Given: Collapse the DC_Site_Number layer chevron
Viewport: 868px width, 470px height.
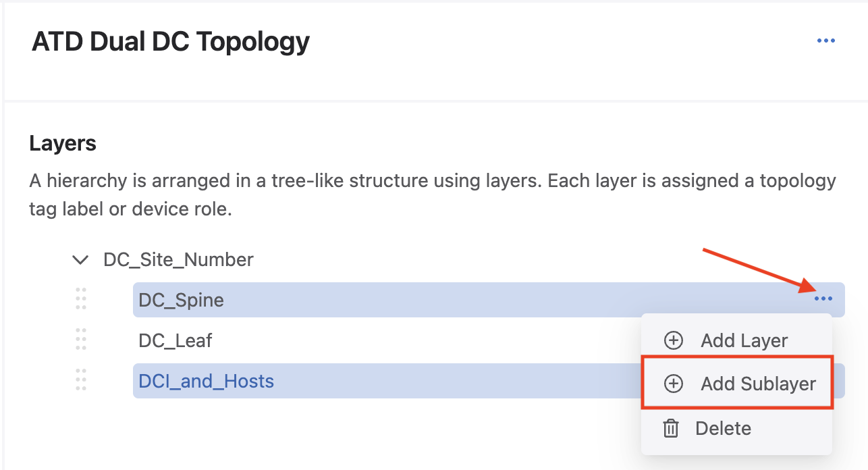Looking at the screenshot, I should pyautogui.click(x=80, y=259).
